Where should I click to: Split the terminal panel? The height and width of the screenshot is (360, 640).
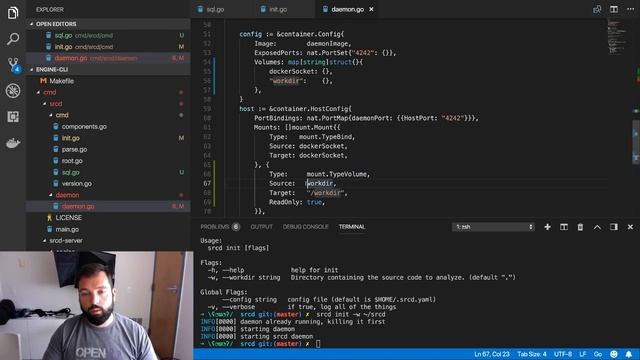pyautogui.click(x=564, y=227)
